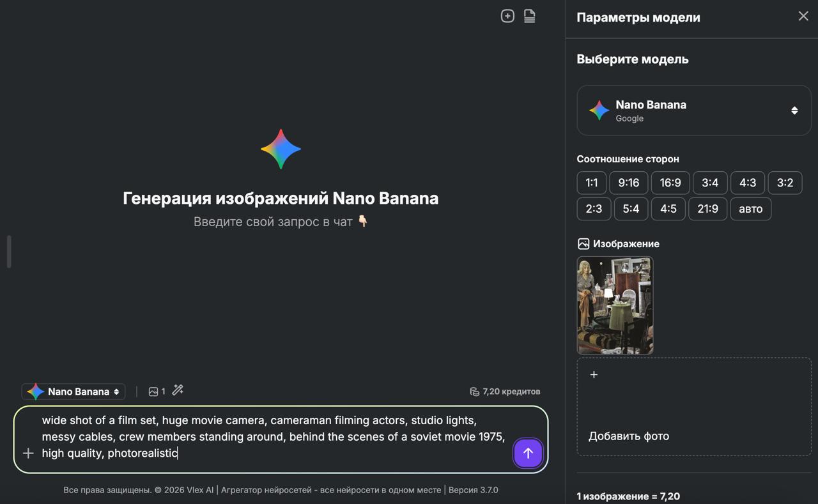This screenshot has height=504, width=818.
Task: Start a new chat with plus icon
Action: click(507, 16)
